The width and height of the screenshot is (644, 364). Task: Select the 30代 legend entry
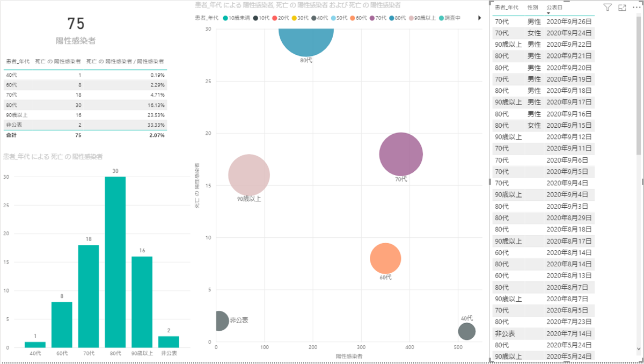[x=300, y=18]
